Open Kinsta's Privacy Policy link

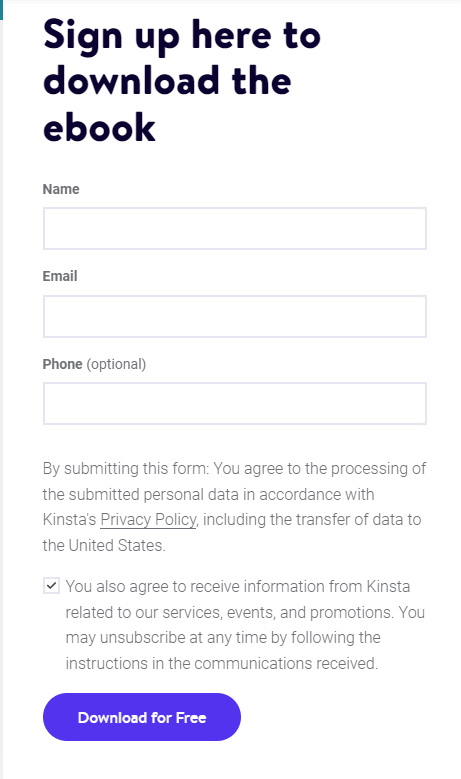[148, 520]
